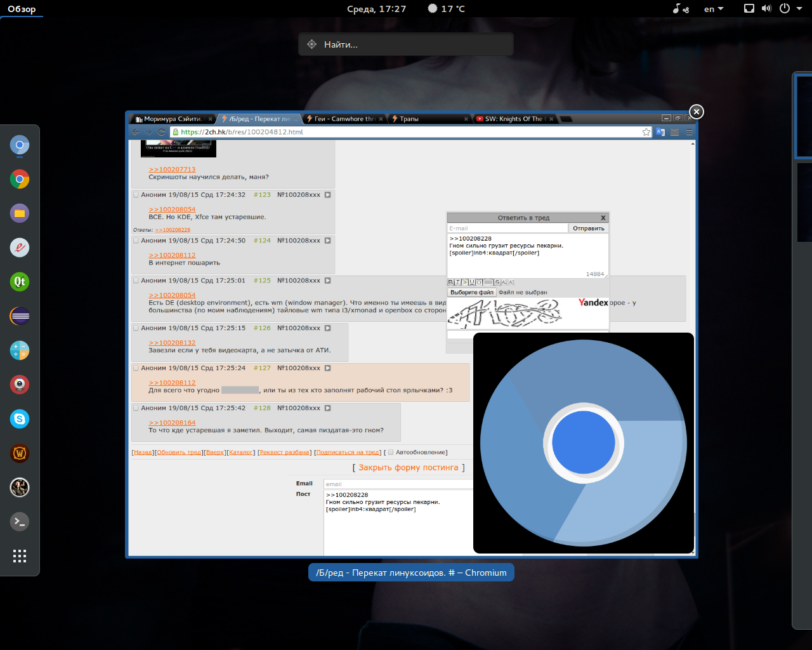
Task: Switch to the SW: Knights Of The tab
Action: [514, 119]
